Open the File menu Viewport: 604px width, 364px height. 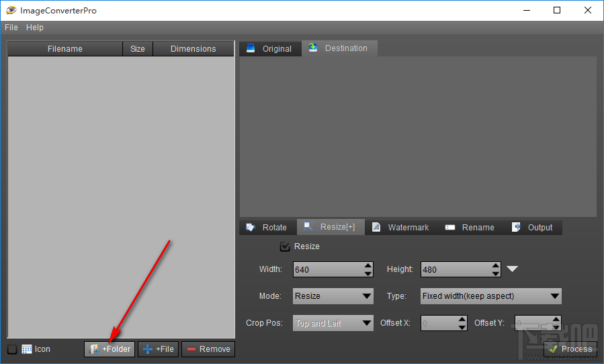coord(11,28)
